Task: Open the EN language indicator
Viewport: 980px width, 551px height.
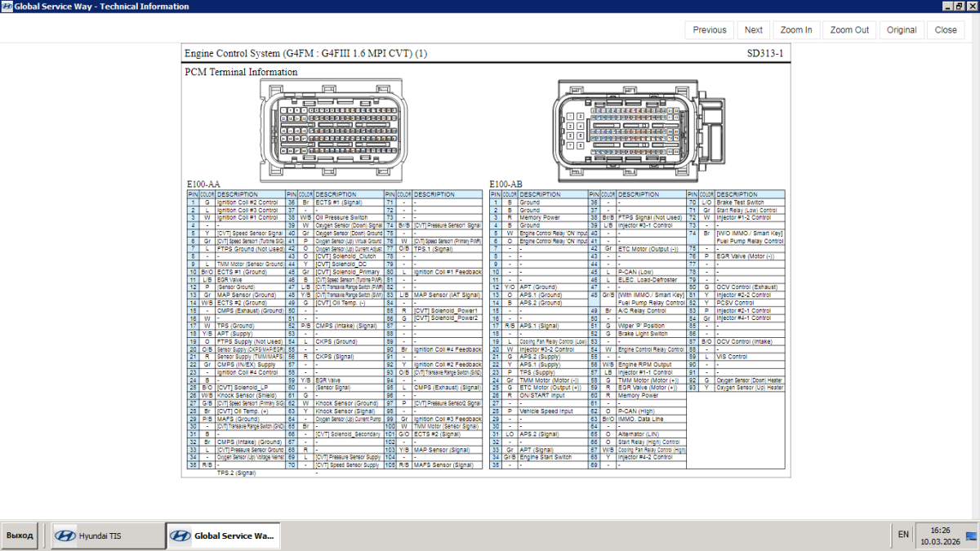Action: (903, 535)
